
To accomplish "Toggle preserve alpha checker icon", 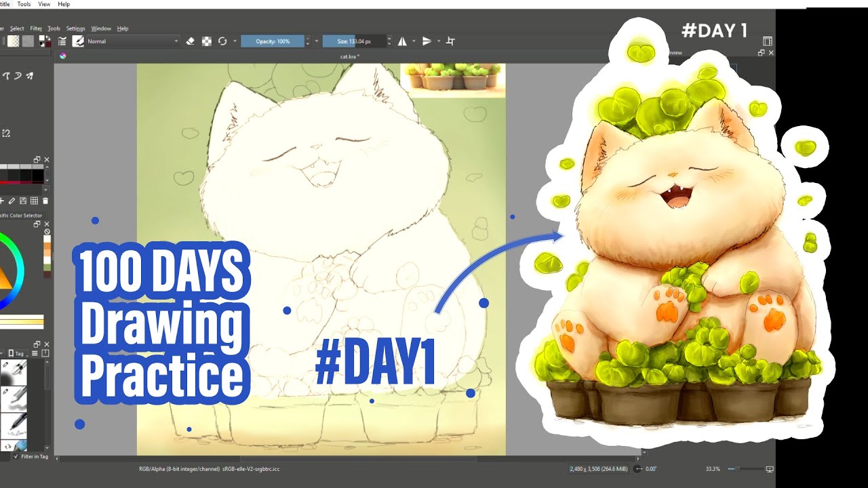I will (206, 41).
